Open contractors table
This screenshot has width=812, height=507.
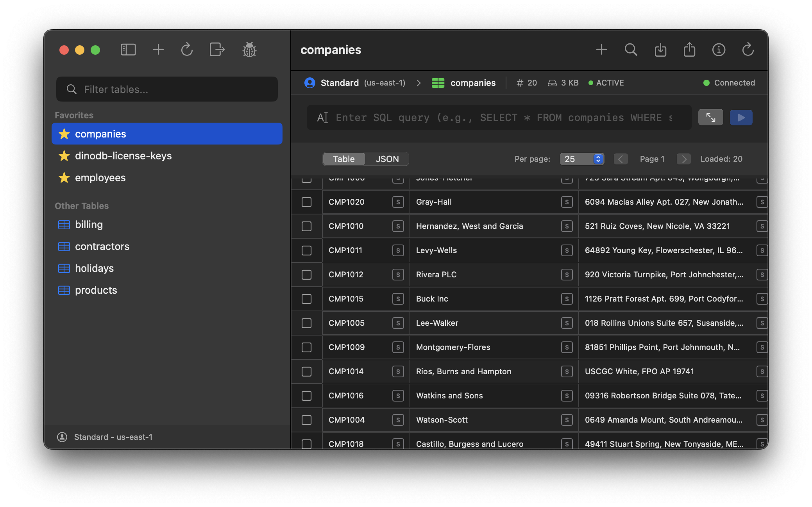(167, 246)
